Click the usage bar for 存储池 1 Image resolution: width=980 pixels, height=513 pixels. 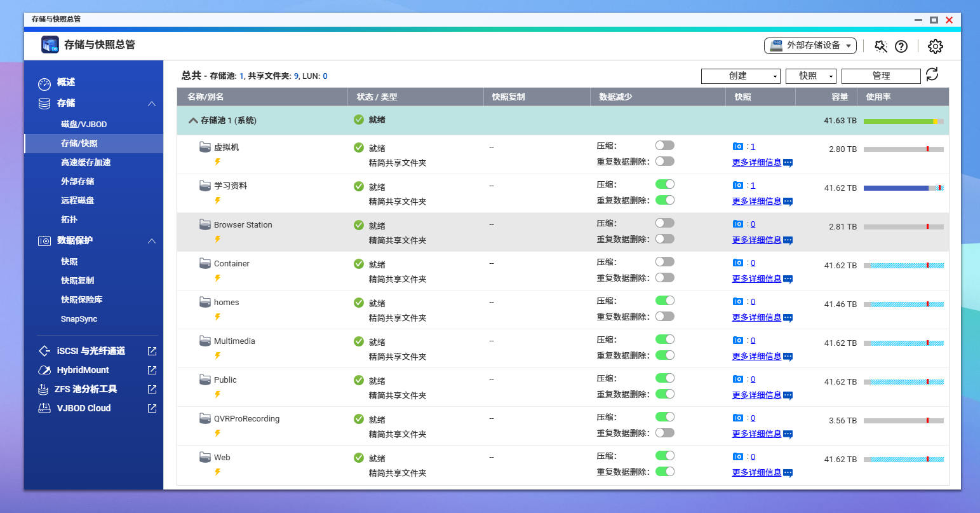[903, 121]
